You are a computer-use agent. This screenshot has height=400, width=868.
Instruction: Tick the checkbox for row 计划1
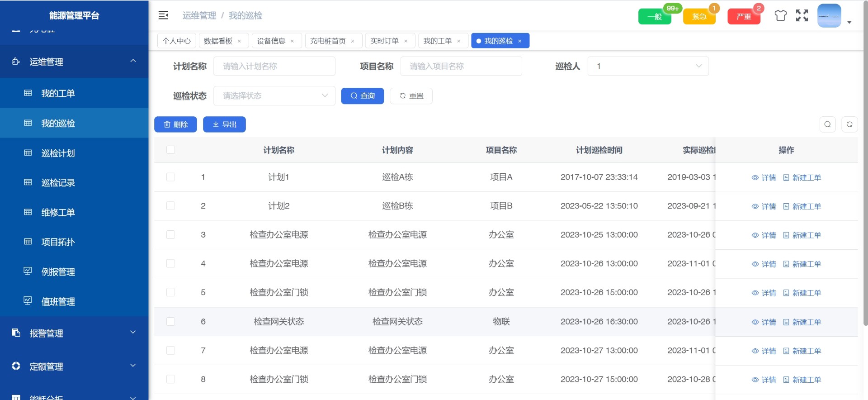pos(170,177)
